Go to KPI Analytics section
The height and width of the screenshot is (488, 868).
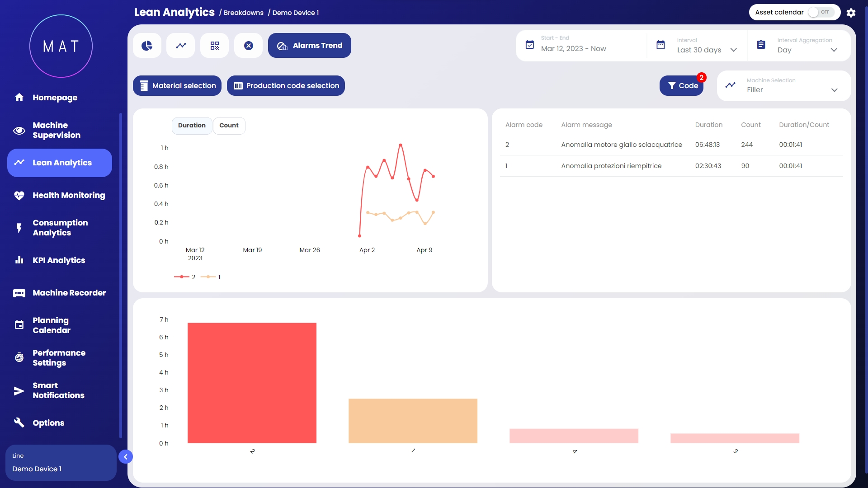click(x=59, y=260)
